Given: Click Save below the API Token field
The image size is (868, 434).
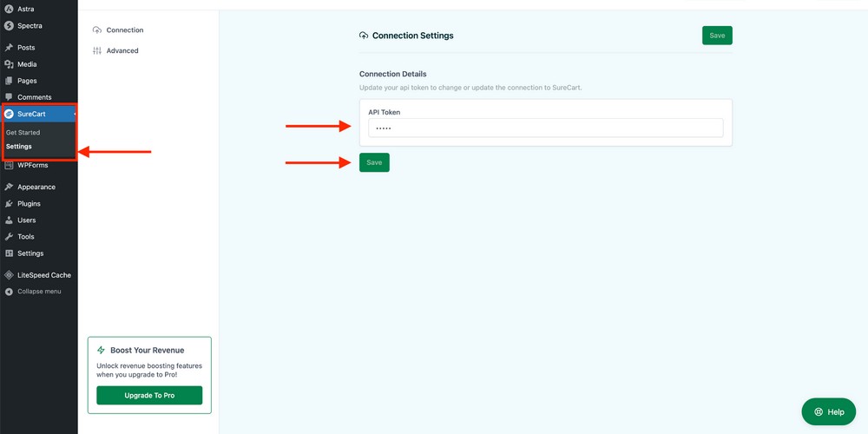Looking at the screenshot, I should click(374, 163).
